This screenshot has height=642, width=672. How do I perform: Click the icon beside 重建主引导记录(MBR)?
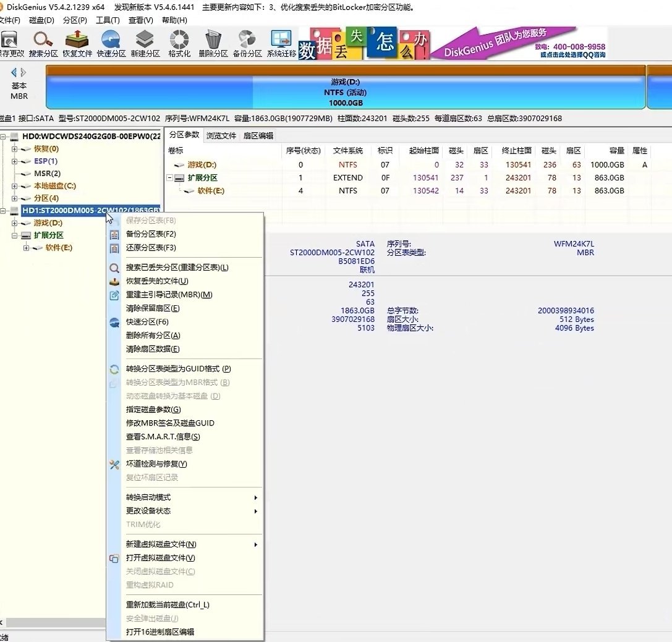(114, 295)
